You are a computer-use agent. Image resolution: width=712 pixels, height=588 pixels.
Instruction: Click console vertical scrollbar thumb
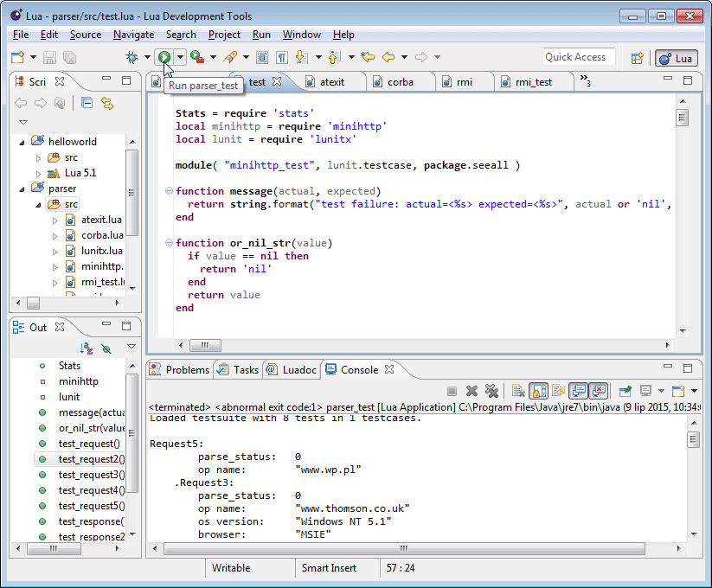click(693, 439)
